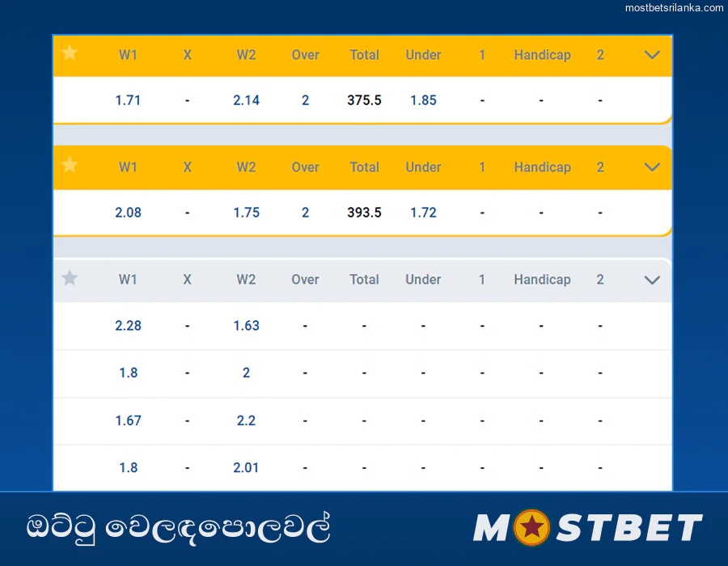The width and height of the screenshot is (728, 566).
Task: Select the 2.28 odds in the third table
Action: [x=128, y=326]
